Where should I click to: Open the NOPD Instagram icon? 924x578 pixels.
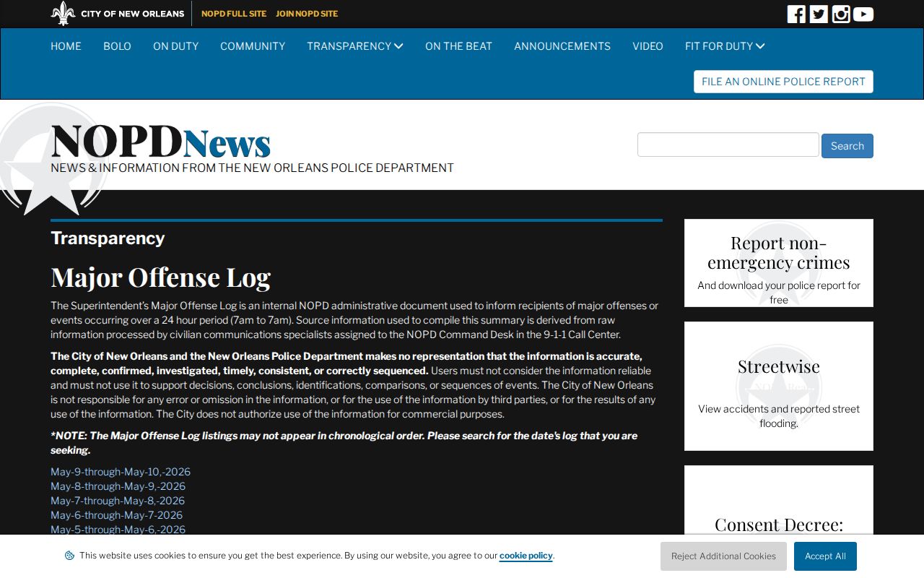841,14
